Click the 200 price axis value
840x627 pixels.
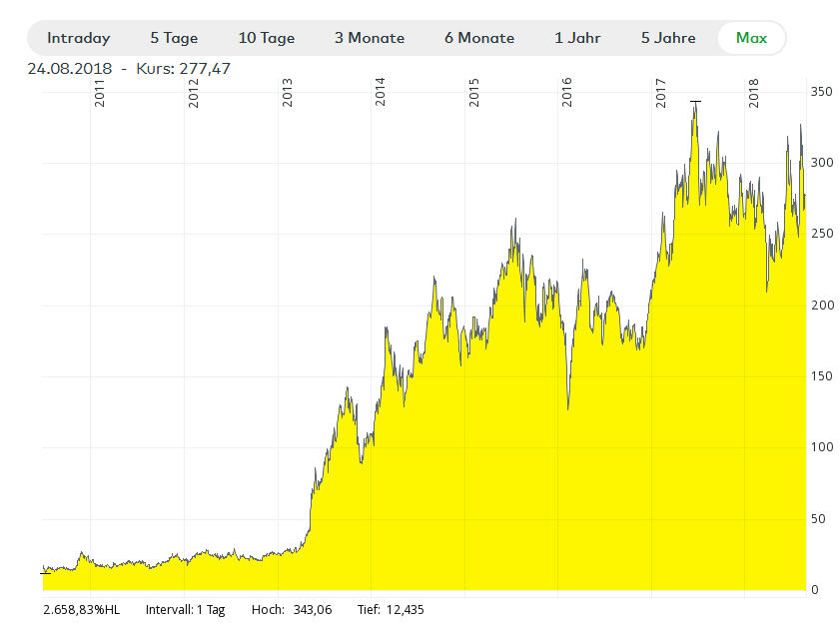(x=822, y=306)
